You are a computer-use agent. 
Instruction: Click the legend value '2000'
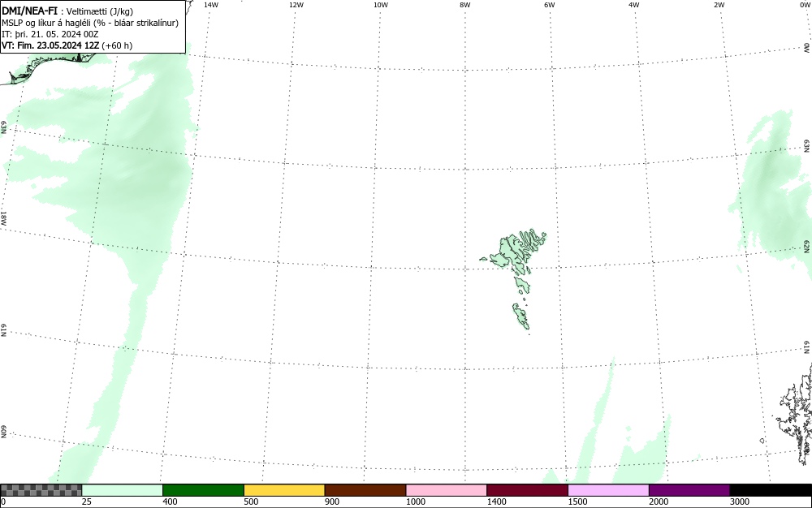[x=659, y=502]
